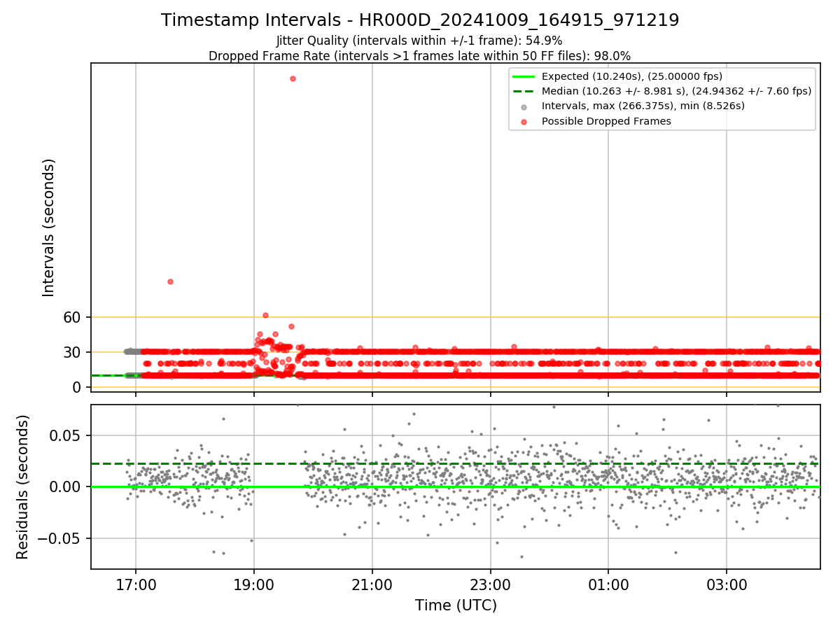840x630 pixels.
Task: Click the '60' tick label on the intervals axis
Action: 73,317
